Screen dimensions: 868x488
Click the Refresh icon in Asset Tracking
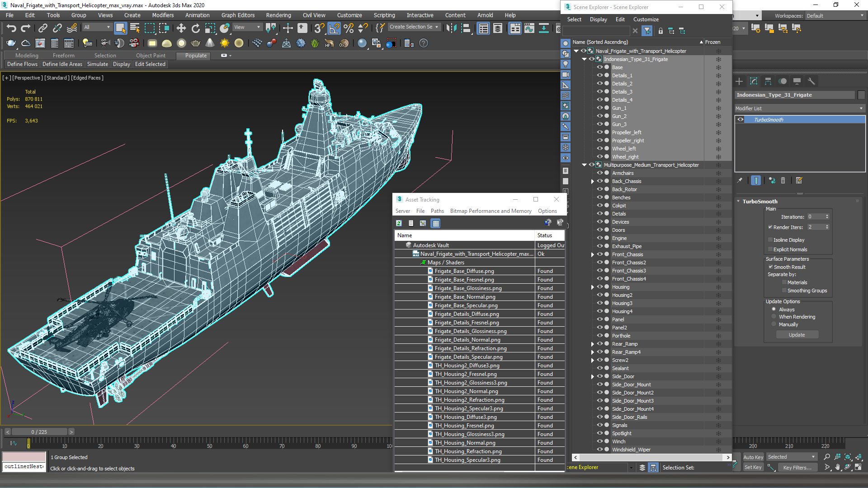coord(399,223)
